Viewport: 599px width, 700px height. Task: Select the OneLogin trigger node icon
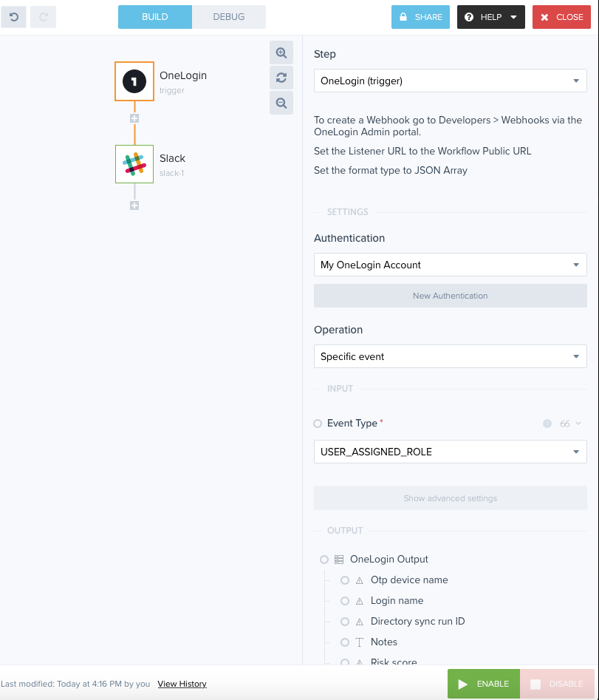click(x=134, y=81)
